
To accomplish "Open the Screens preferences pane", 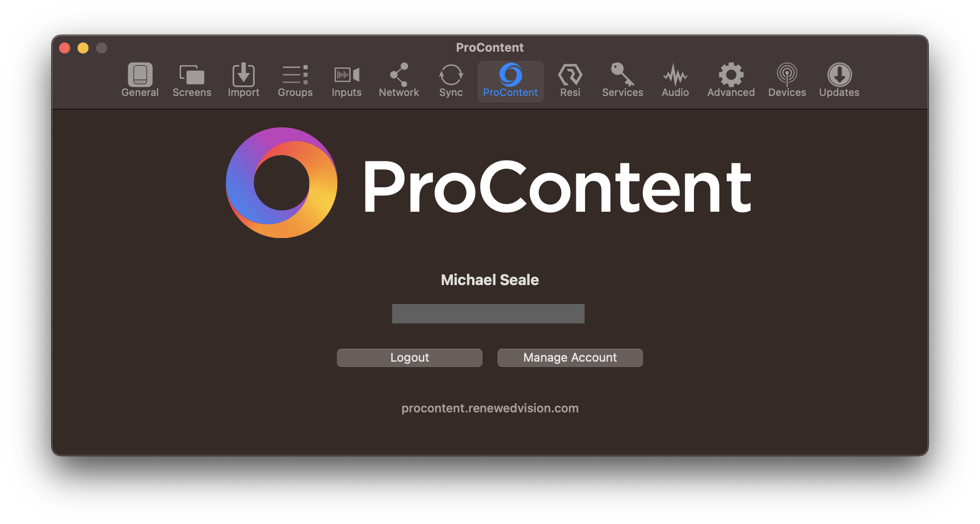I will coord(191,81).
